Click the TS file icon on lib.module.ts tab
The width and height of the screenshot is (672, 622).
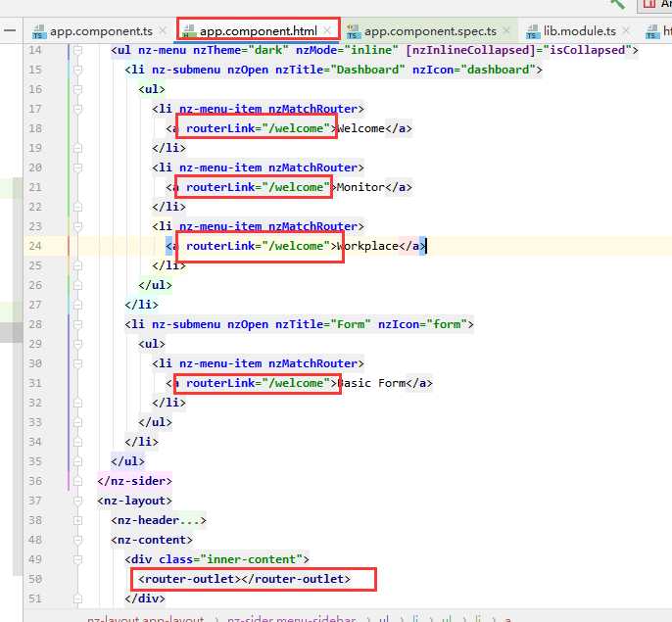533,31
